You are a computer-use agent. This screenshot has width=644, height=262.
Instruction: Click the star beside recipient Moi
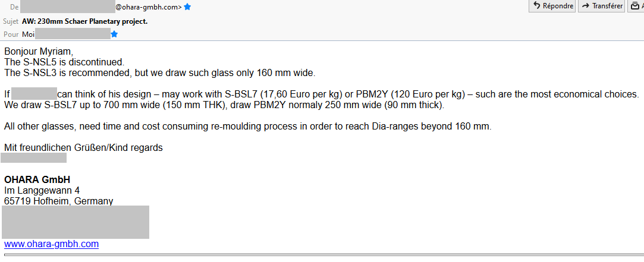click(114, 34)
